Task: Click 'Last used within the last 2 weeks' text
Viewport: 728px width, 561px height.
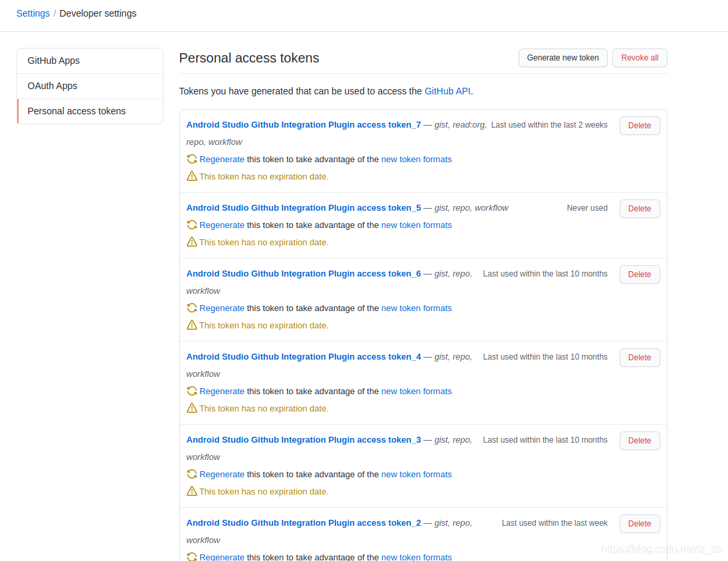Action: pos(549,124)
